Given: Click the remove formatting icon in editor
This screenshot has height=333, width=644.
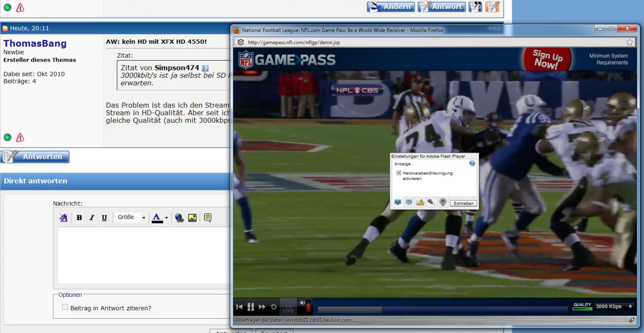Looking at the screenshot, I should click(x=64, y=218).
